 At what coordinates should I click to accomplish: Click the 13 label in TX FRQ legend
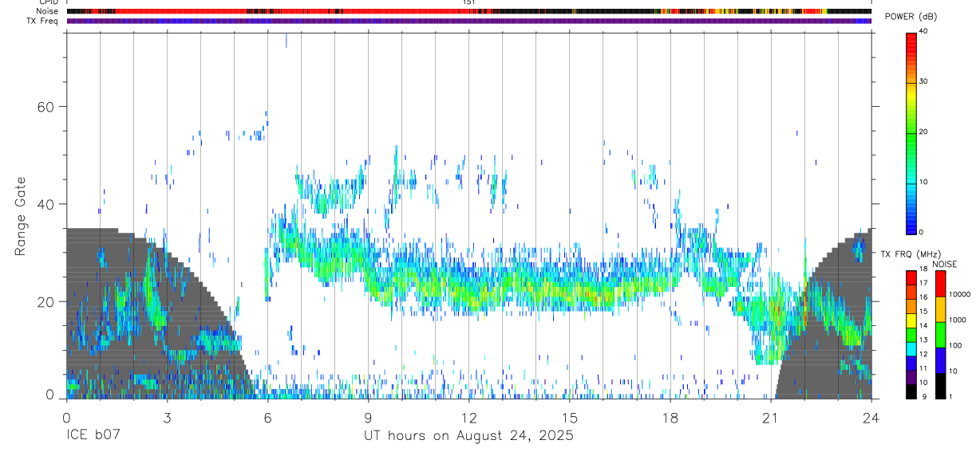[x=923, y=340]
